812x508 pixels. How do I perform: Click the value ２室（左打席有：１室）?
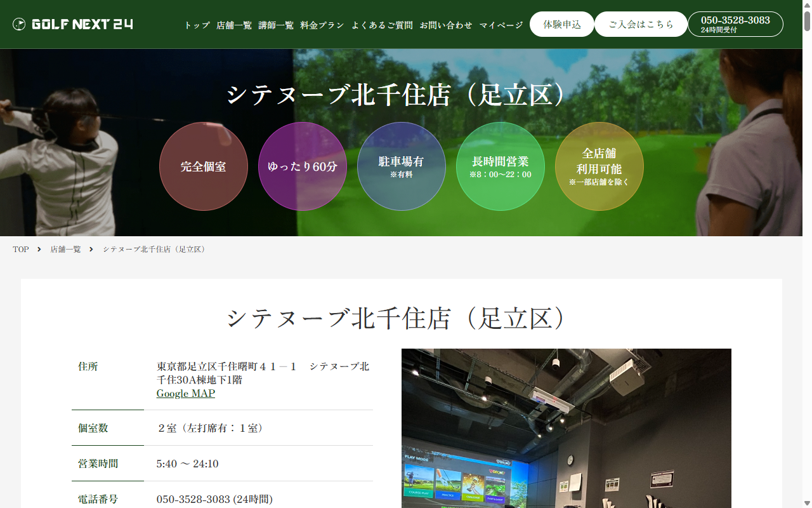click(211, 428)
